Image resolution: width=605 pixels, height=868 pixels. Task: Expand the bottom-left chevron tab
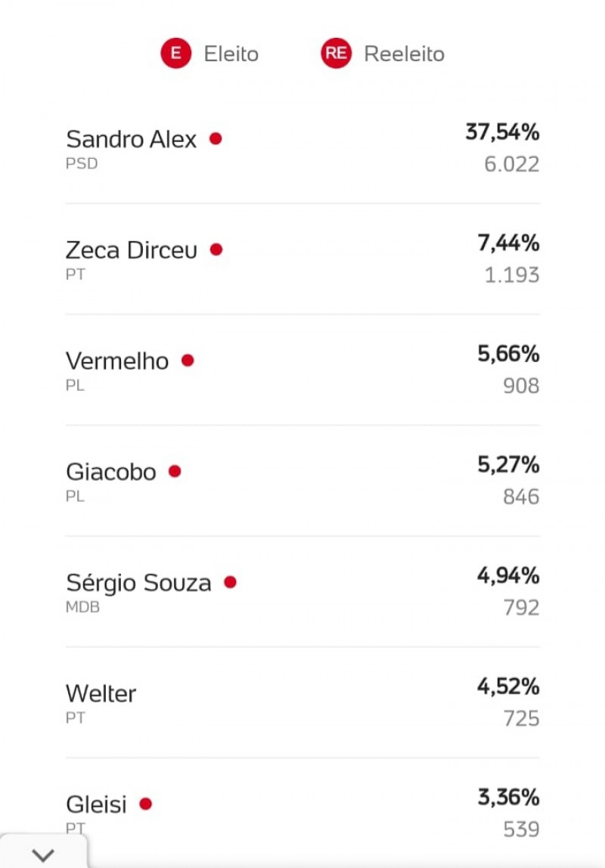point(43,853)
